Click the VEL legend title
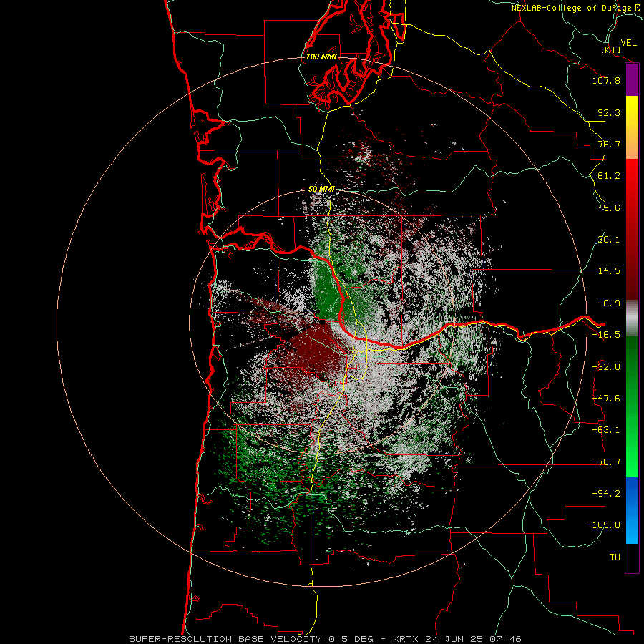 point(628,43)
